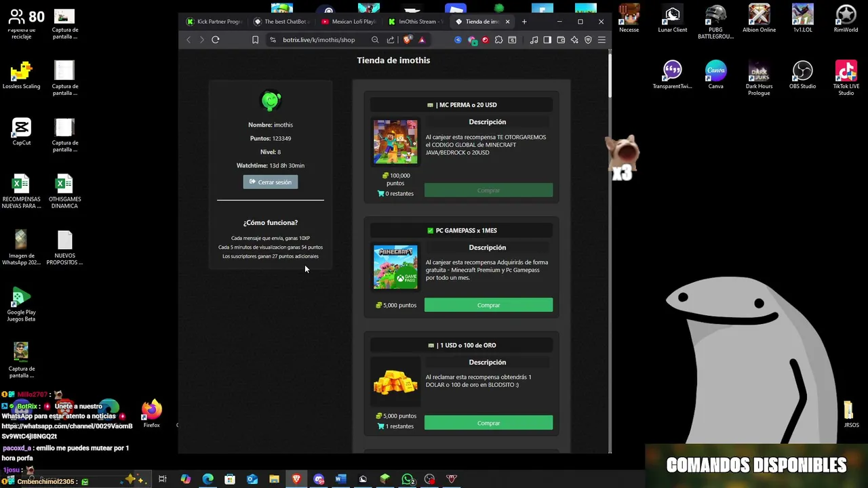Click the Minecraft MC PERMA reward image
Viewport: 868px width, 488px height.
coord(395,142)
